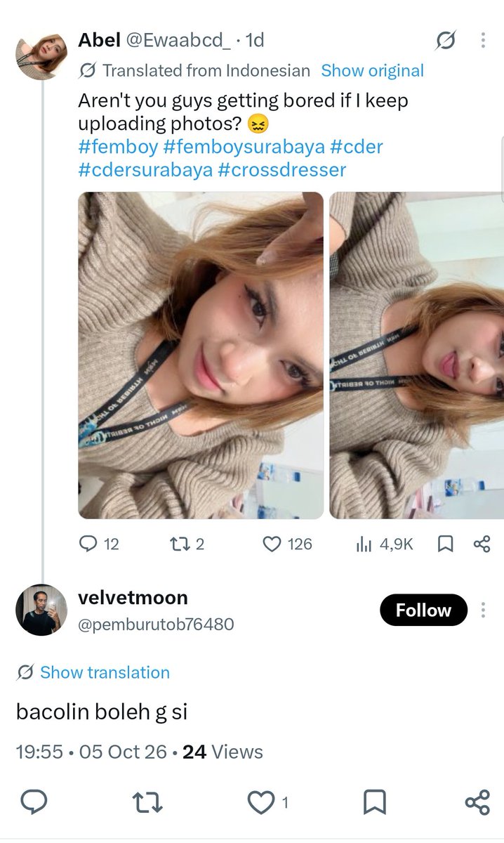Bookmark velvetmoon's reply
Image resolution: width=504 pixels, height=843 pixels.
pyautogui.click(x=374, y=802)
